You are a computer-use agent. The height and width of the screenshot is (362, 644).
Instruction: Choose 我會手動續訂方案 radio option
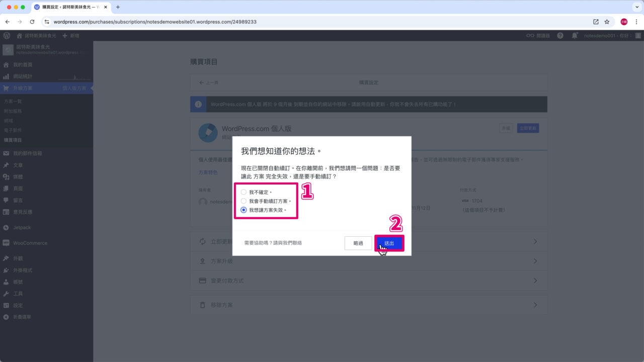click(x=244, y=201)
